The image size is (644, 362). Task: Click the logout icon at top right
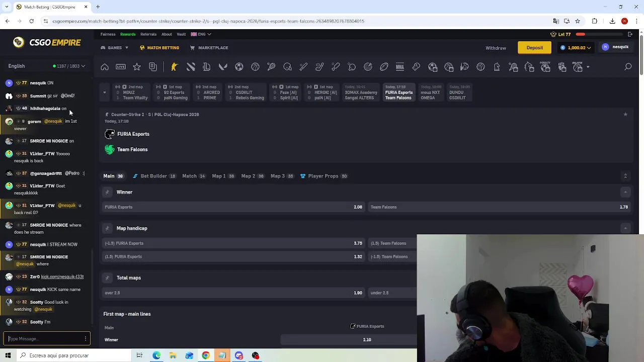(x=630, y=34)
